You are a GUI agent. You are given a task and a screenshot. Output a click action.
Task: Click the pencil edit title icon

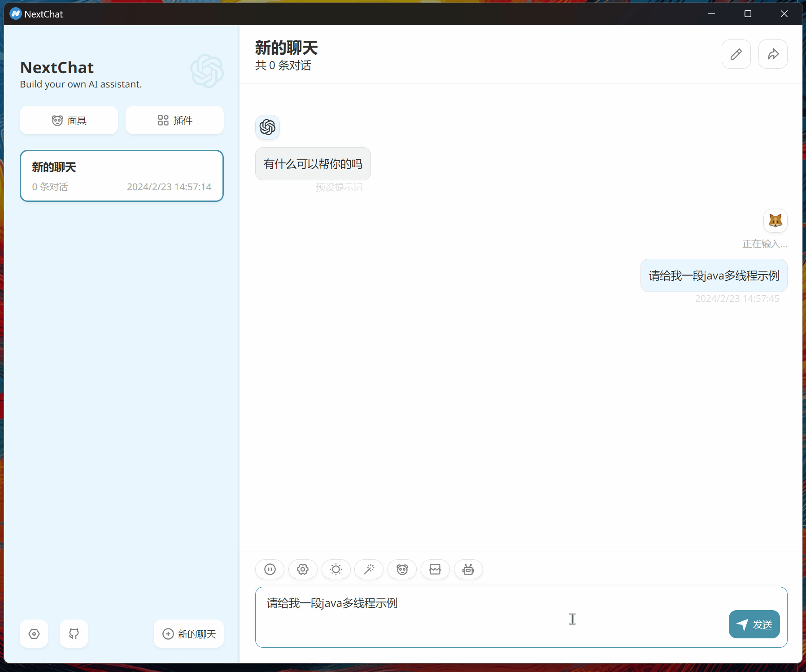point(736,54)
